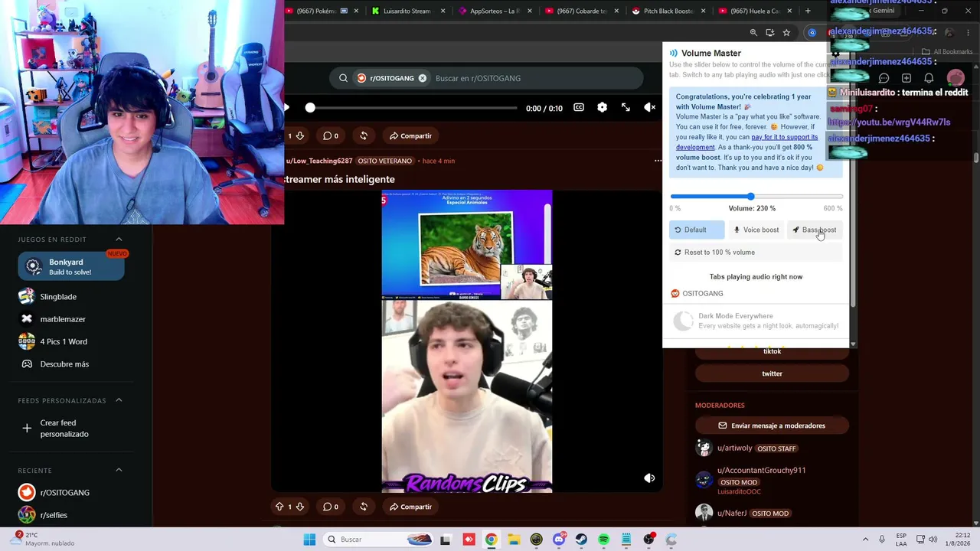Open Bonkyard game in sidebar
Image resolution: width=980 pixels, height=551 pixels.
(71, 266)
